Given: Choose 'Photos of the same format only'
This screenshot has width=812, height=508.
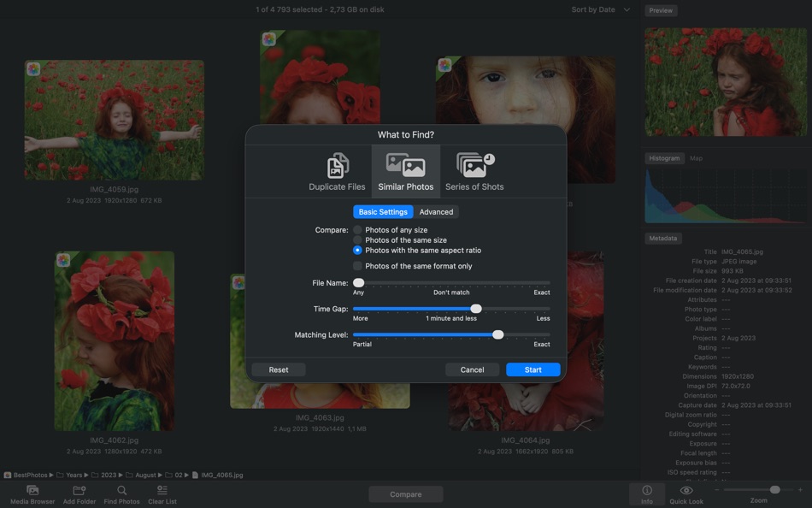Looking at the screenshot, I should point(358,265).
